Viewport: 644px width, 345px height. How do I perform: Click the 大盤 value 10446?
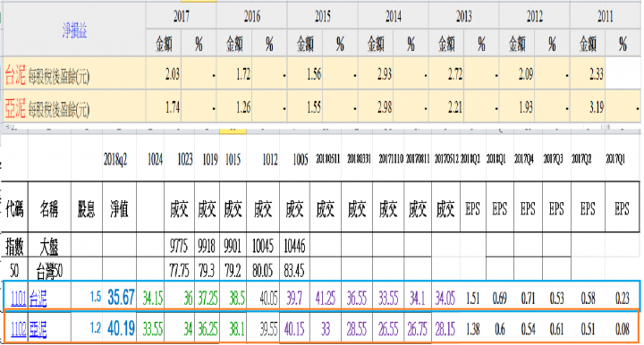(x=294, y=246)
